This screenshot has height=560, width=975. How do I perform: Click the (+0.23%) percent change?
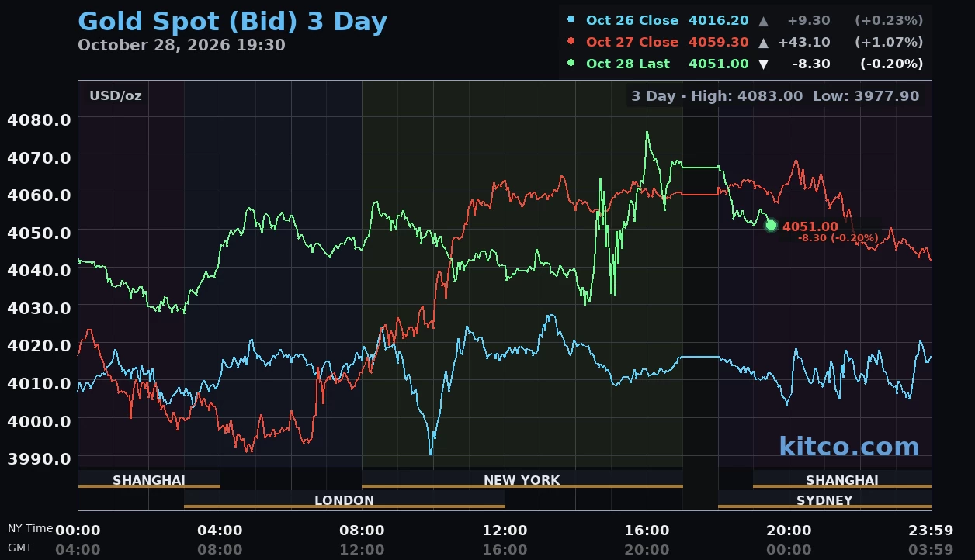point(889,20)
